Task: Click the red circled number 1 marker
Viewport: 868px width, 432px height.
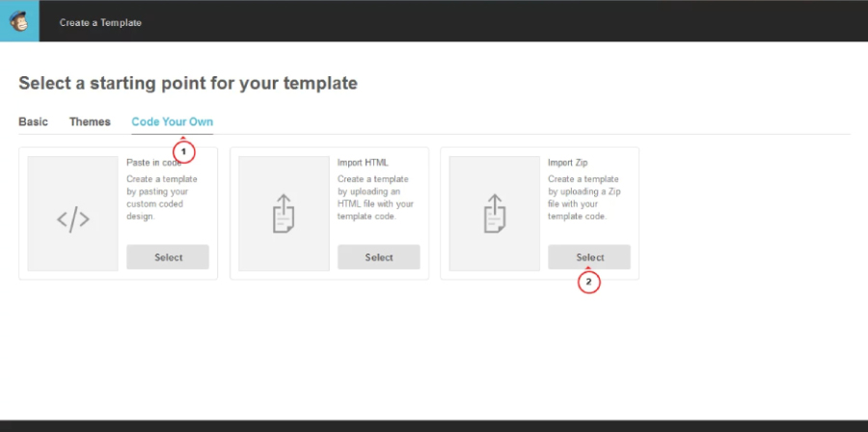Action: (183, 151)
